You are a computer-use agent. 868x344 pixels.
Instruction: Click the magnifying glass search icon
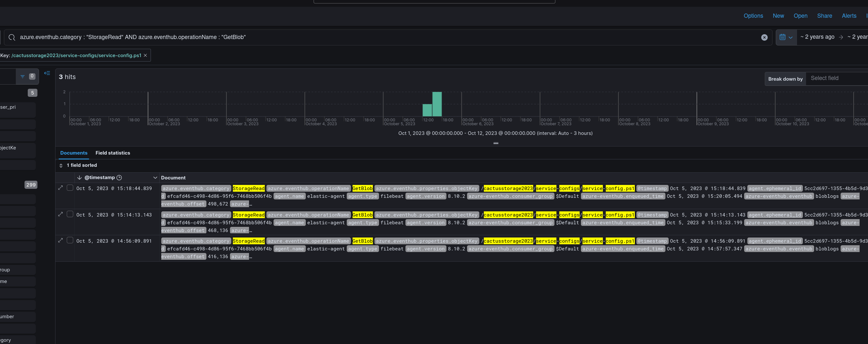[x=12, y=37]
